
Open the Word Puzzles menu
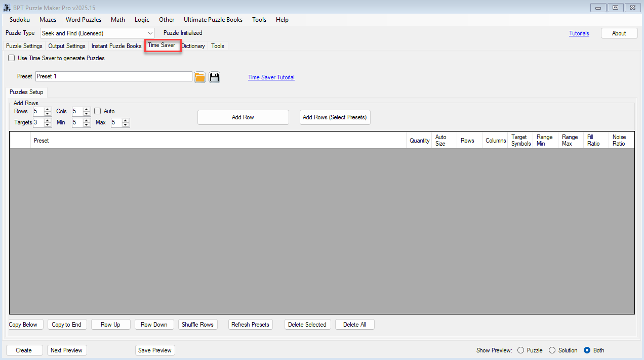pos(84,20)
